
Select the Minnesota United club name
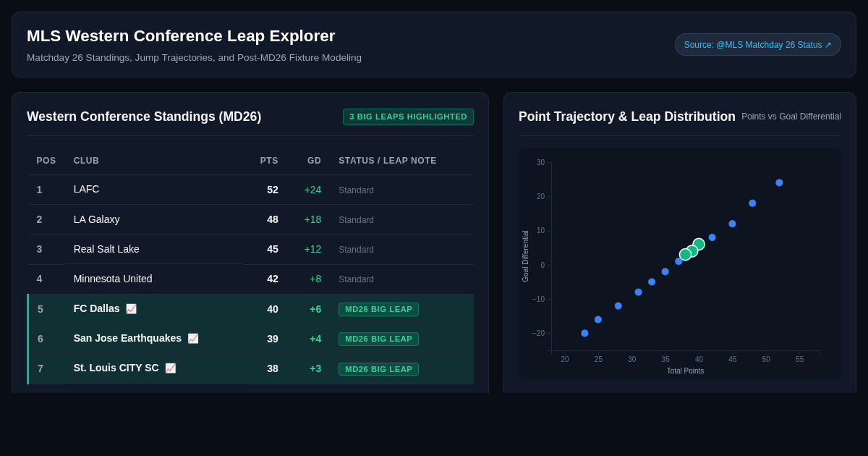point(113,279)
